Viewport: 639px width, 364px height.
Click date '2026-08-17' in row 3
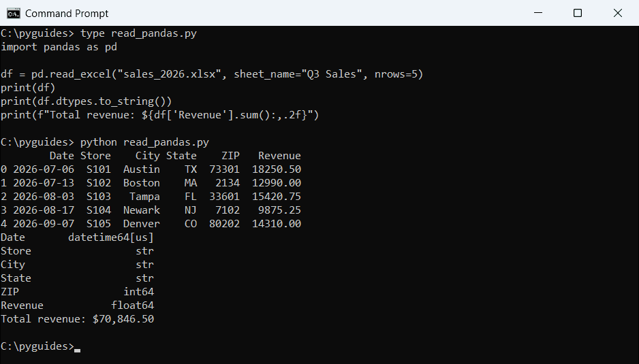click(x=44, y=210)
